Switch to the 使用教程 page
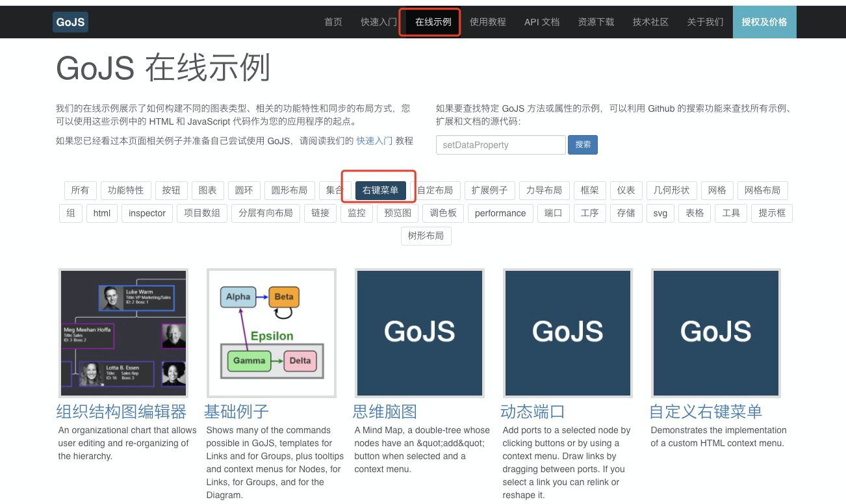Screen dimensions: 846x504 coord(488,21)
